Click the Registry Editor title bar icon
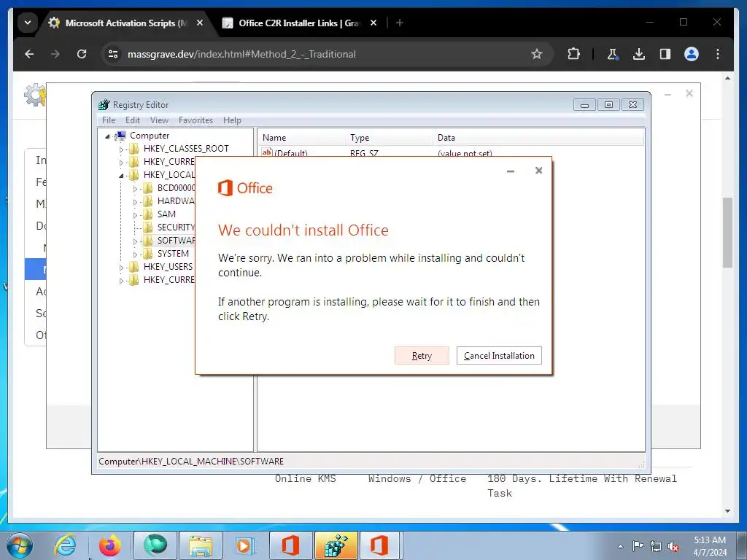This screenshot has height=560, width=747. [x=104, y=105]
